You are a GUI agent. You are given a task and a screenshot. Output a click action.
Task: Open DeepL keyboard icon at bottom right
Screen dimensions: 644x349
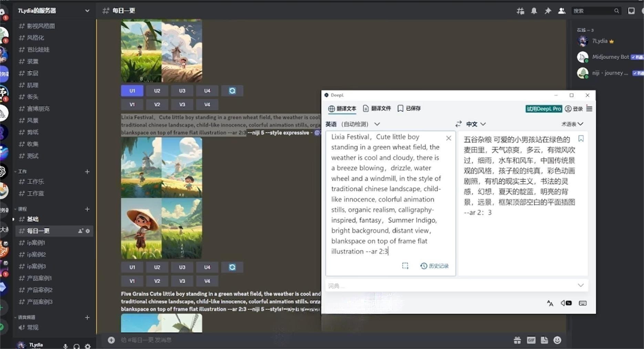pos(583,303)
